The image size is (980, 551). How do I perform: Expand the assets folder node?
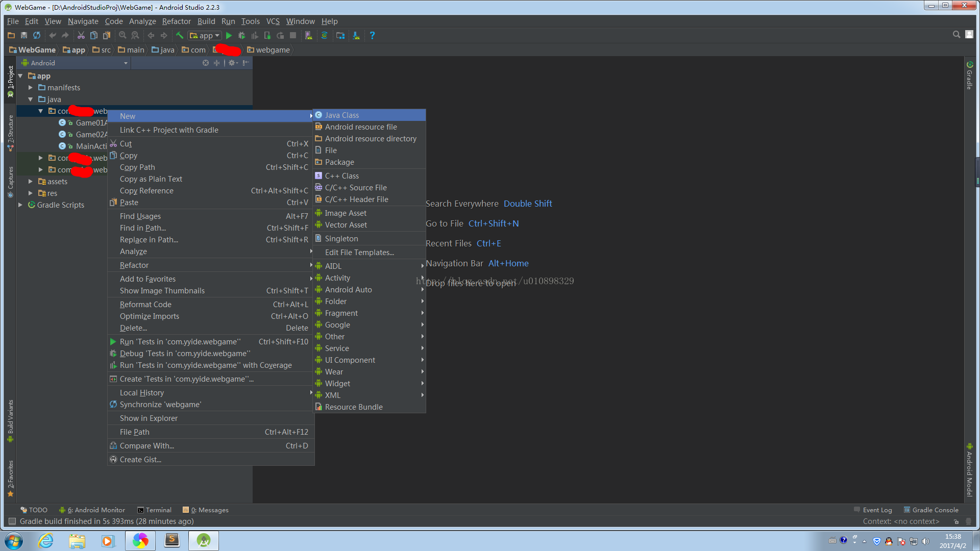[31, 182]
